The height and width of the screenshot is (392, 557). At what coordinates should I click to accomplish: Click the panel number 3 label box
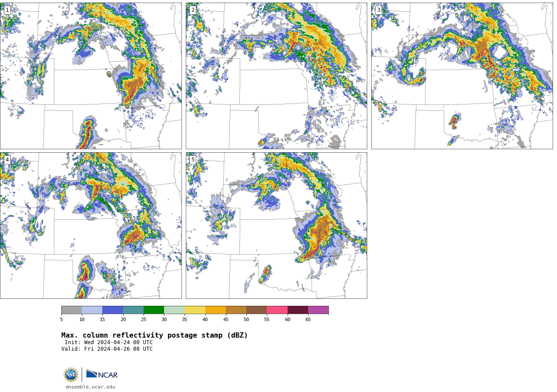tap(378, 10)
